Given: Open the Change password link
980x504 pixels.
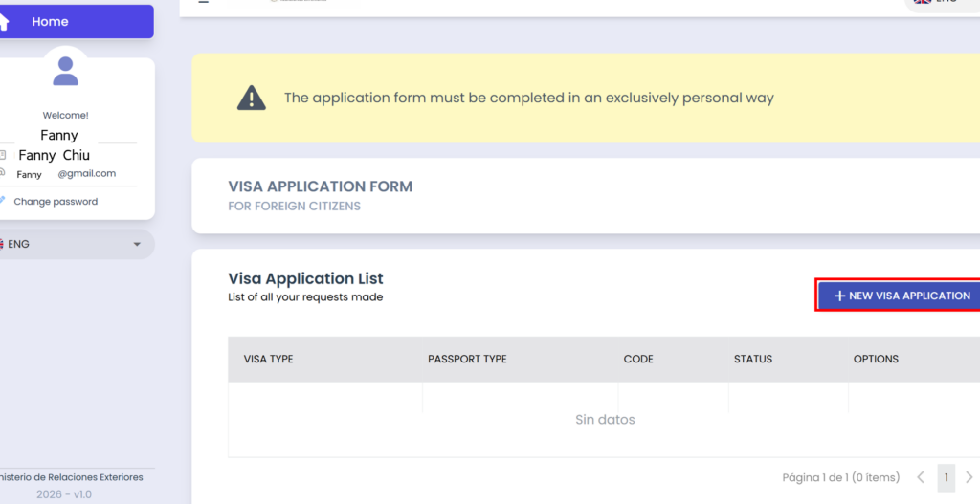Looking at the screenshot, I should coord(56,202).
